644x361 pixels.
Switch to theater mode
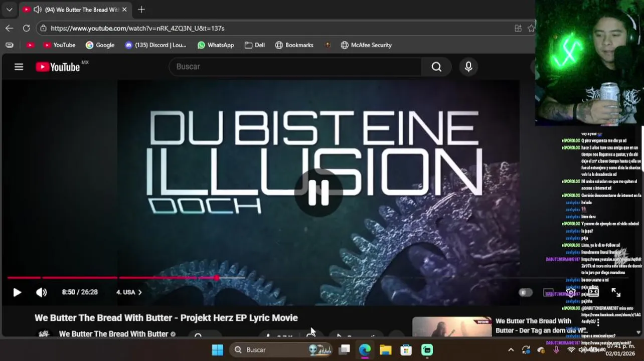593,292
